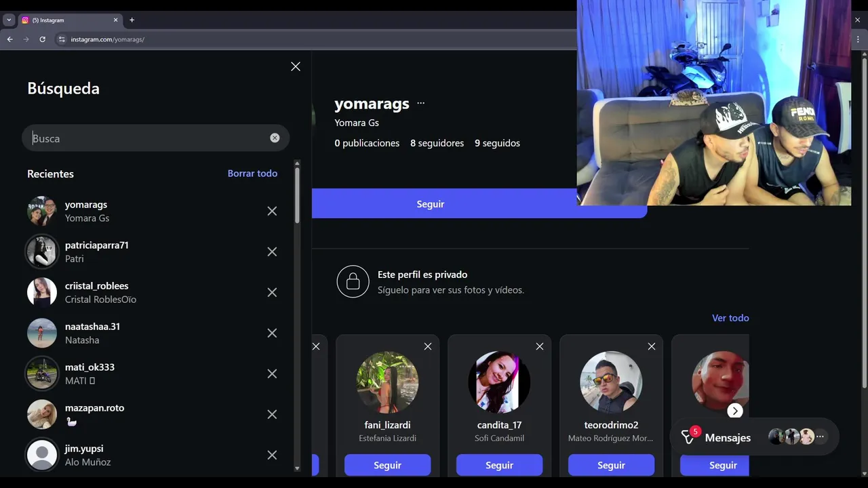868x488 pixels.
Task: Open Mensajes more options dots
Action: (820, 436)
